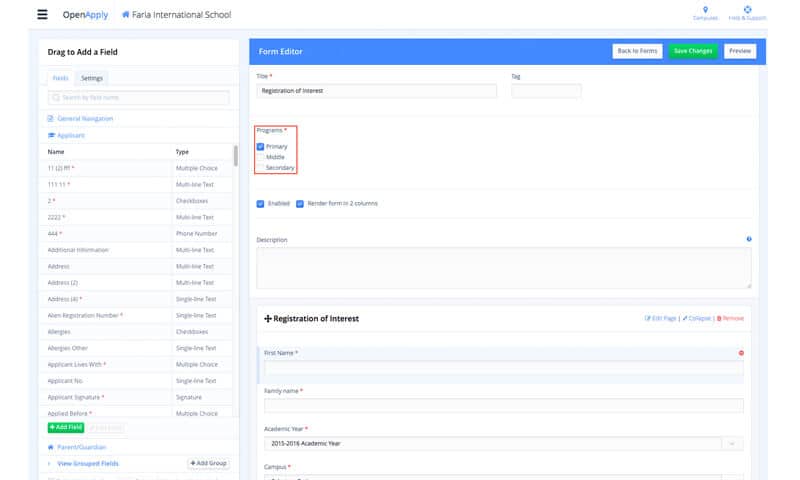Select the 2222 field row

pos(136,217)
